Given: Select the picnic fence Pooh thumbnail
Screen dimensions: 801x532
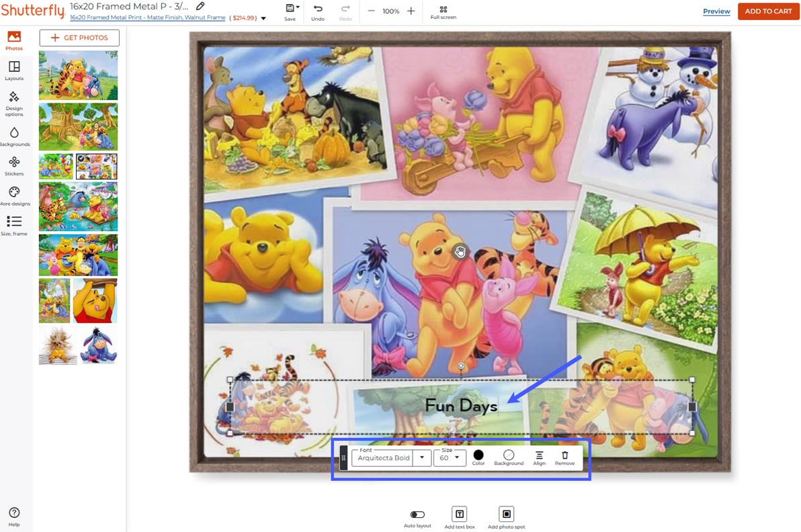Looking at the screenshot, I should coord(78,75).
